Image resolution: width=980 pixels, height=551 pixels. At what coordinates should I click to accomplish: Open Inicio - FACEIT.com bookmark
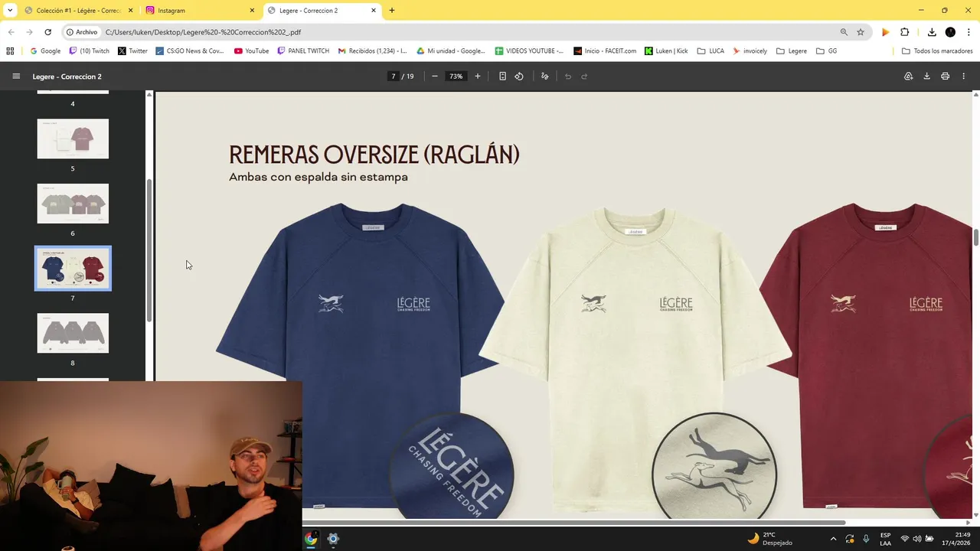coord(604,51)
